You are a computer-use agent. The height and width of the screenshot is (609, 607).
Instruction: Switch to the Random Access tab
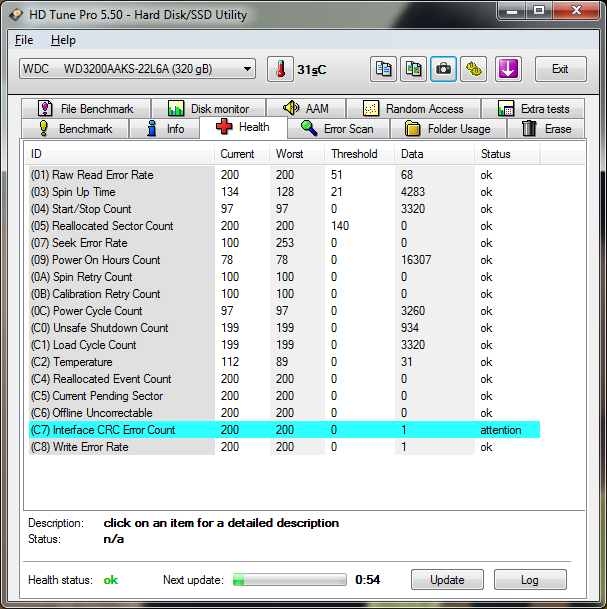tap(413, 108)
